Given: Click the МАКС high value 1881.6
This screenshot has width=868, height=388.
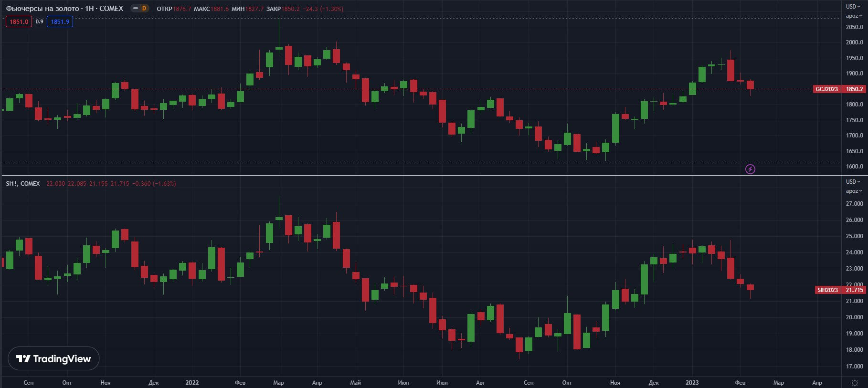Looking at the screenshot, I should coord(220,9).
